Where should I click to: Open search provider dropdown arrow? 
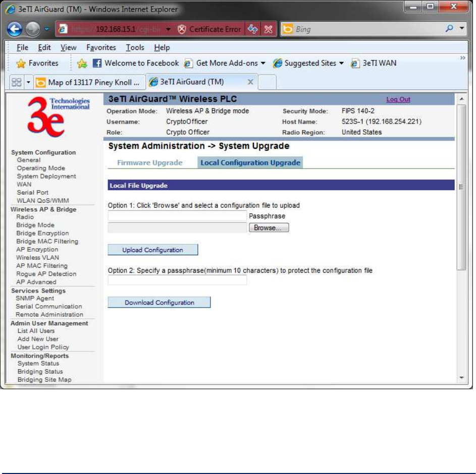tap(462, 29)
